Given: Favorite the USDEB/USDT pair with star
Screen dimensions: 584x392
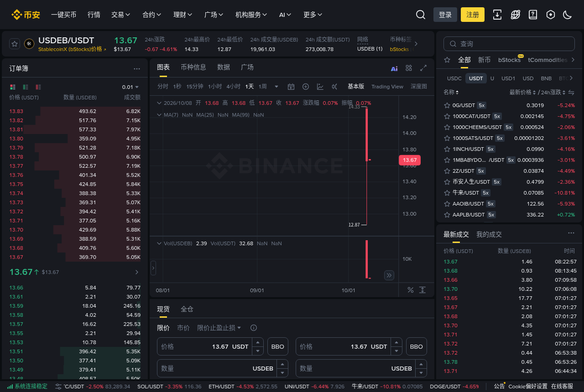Looking at the screenshot, I should point(15,44).
